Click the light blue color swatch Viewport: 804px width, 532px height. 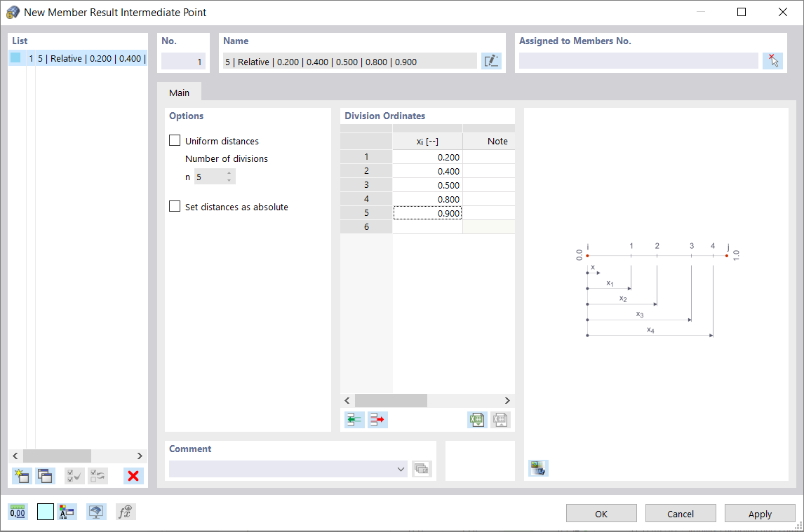pos(45,512)
